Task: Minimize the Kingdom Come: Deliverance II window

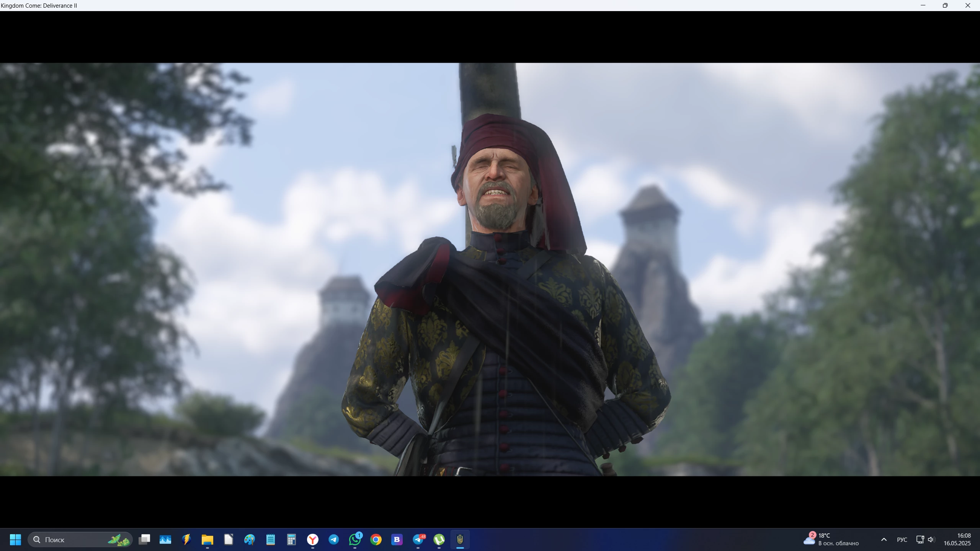Action: coord(923,5)
